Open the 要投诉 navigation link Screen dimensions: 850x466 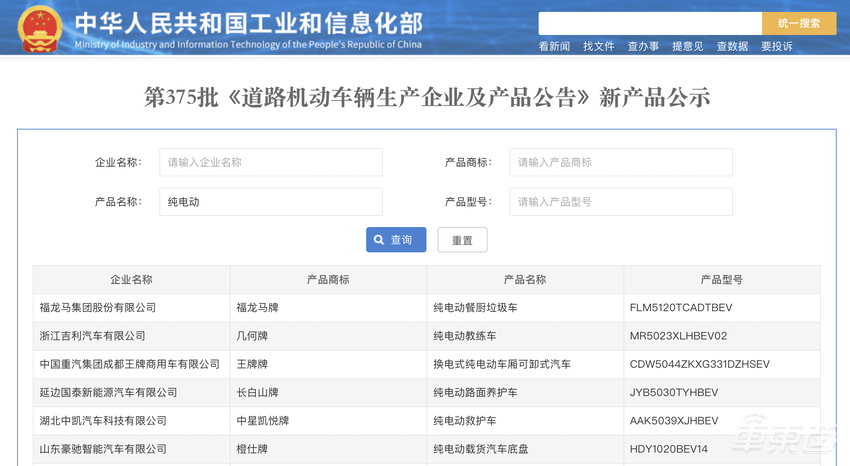pos(776,46)
